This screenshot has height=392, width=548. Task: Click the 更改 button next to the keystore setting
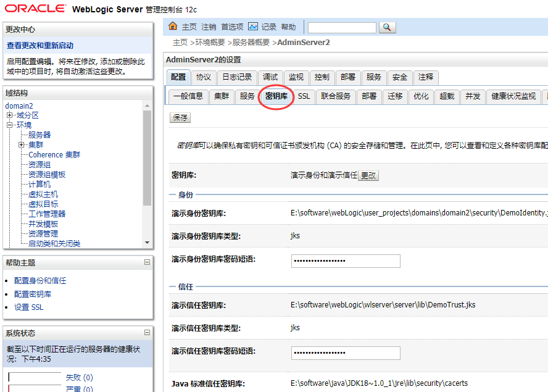[368, 175]
